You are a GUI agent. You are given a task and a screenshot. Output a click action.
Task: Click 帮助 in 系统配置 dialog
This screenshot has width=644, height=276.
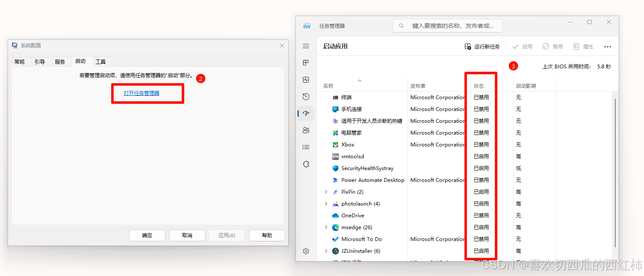click(267, 235)
